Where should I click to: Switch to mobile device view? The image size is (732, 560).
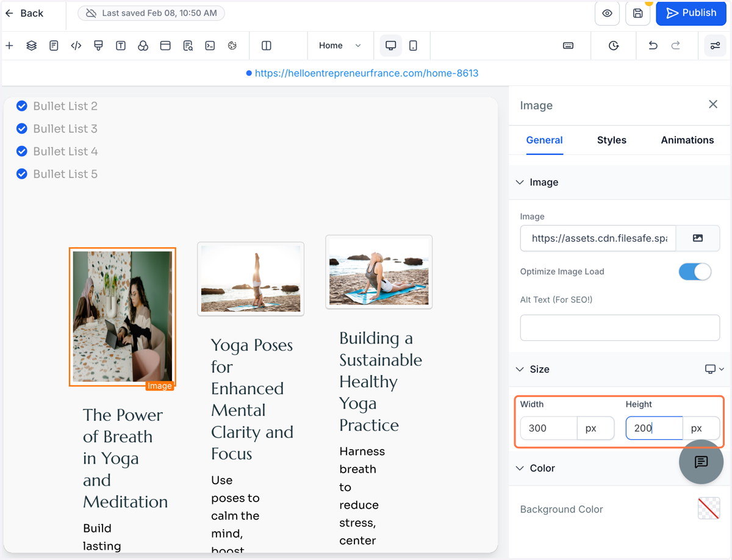[x=413, y=46]
